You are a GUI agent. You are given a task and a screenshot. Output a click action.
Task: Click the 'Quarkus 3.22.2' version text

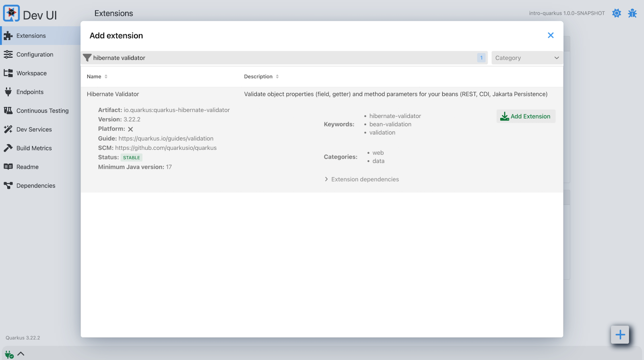pyautogui.click(x=23, y=338)
